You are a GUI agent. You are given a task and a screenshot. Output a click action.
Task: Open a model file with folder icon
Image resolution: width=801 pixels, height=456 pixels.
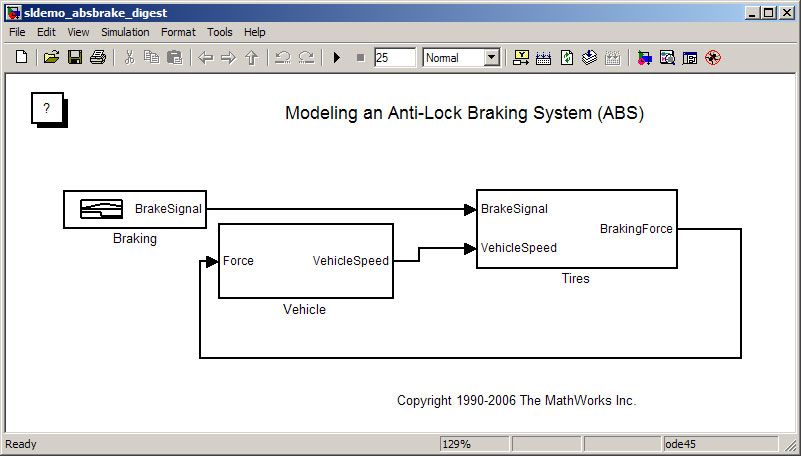(51, 58)
